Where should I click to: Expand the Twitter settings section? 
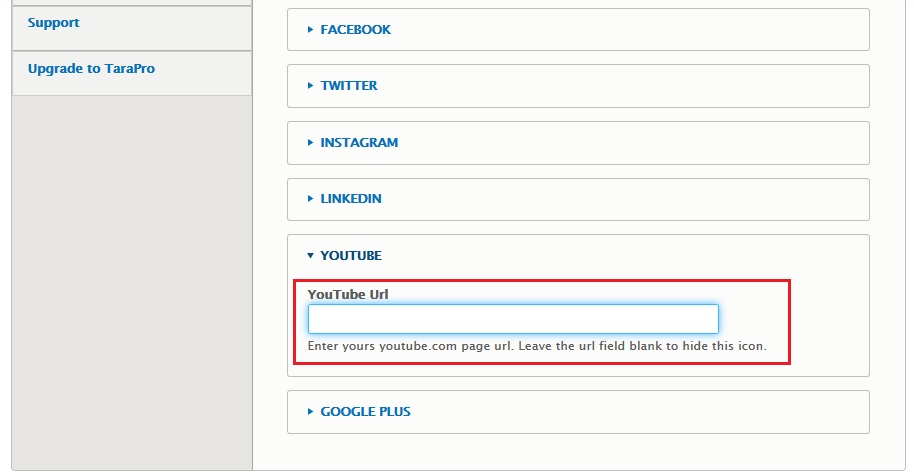[x=349, y=86]
